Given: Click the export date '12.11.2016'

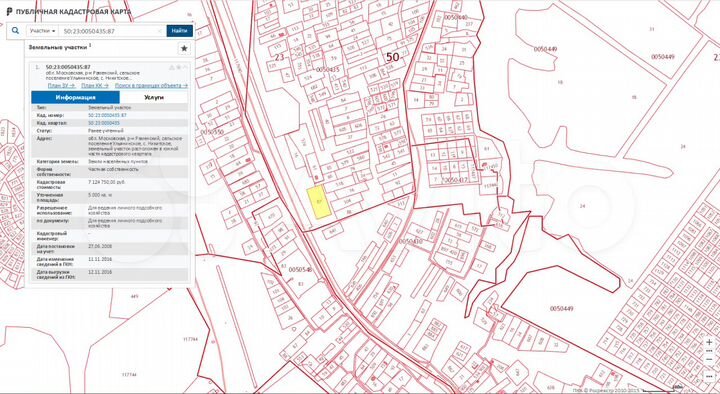Looking at the screenshot, I should [x=100, y=272].
